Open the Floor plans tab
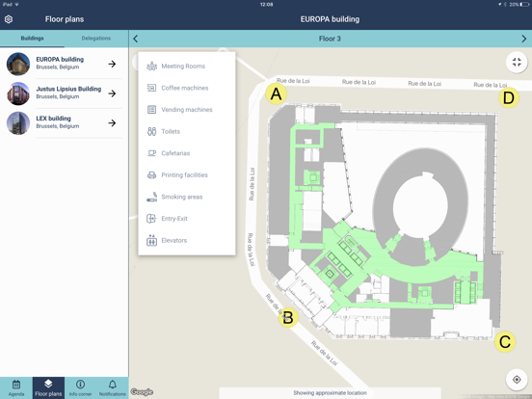 coord(48,387)
